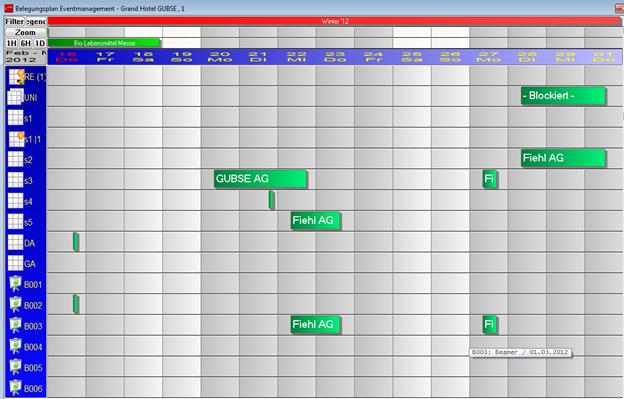
Task: Open the Filter button
Action: 15,21
